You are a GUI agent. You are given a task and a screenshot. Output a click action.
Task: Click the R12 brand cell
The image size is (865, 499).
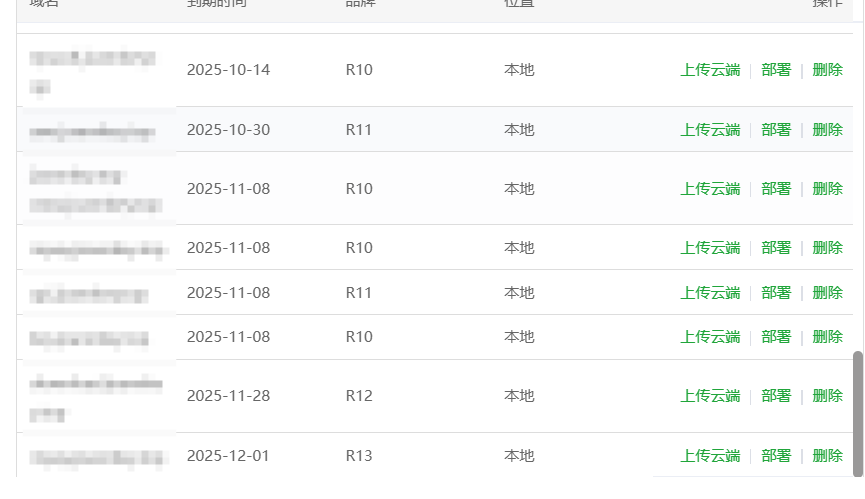coord(359,396)
